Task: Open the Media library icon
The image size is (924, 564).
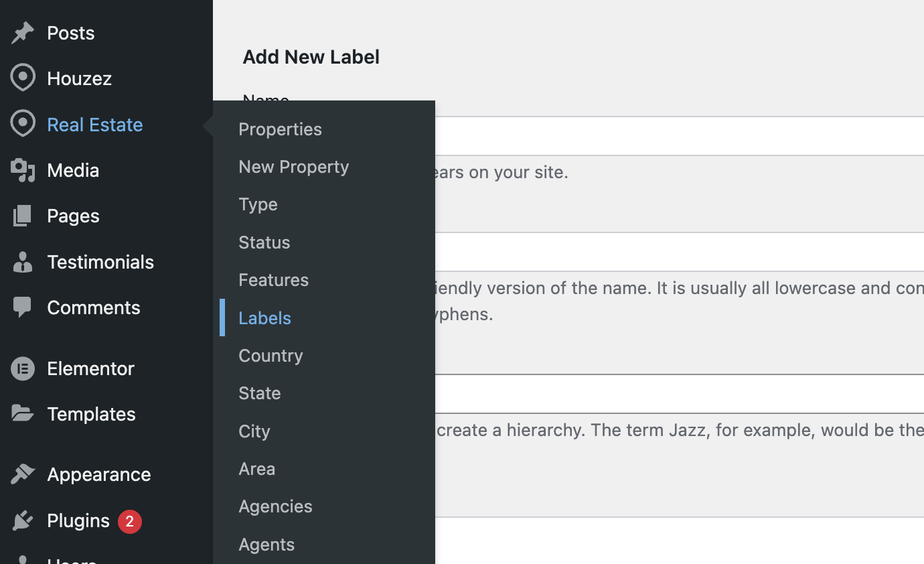Action: (23, 170)
